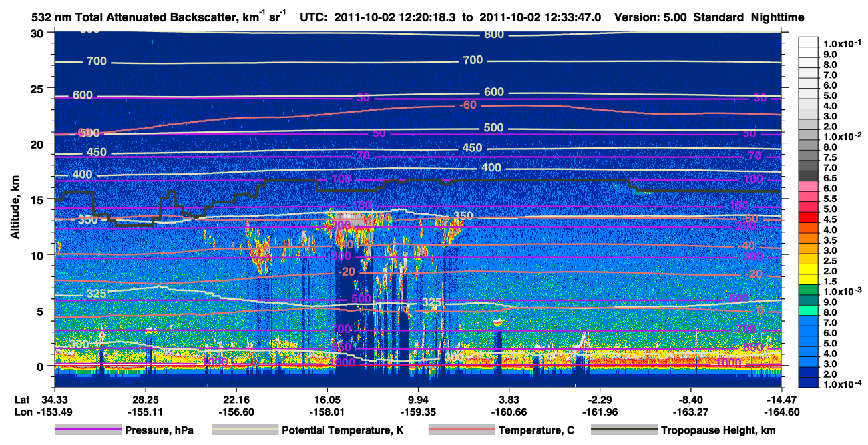868x445 pixels.
Task: Click the altitude axis tick label '15'
Action: click(x=39, y=199)
